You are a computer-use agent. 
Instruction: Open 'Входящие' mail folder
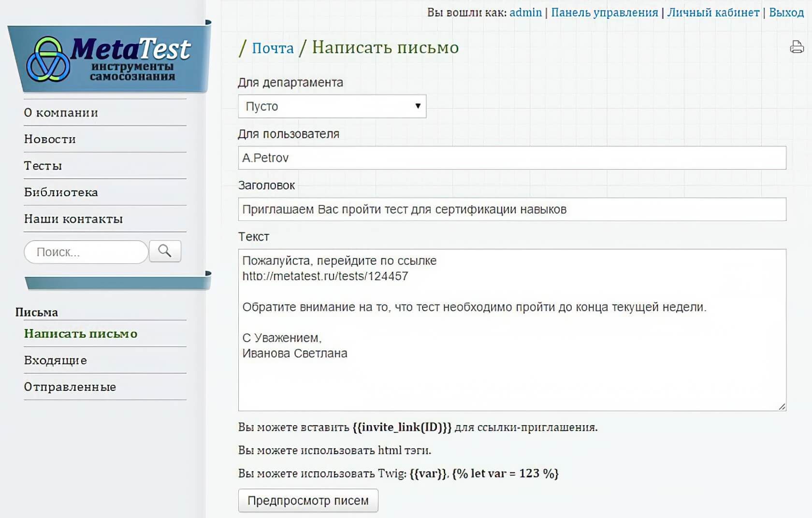coord(56,360)
